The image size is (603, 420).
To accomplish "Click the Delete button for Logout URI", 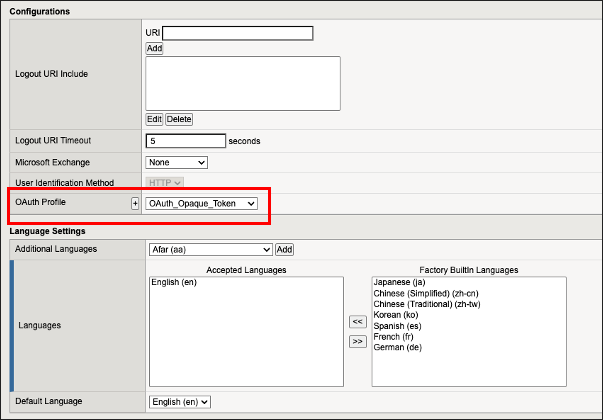I will tap(179, 119).
